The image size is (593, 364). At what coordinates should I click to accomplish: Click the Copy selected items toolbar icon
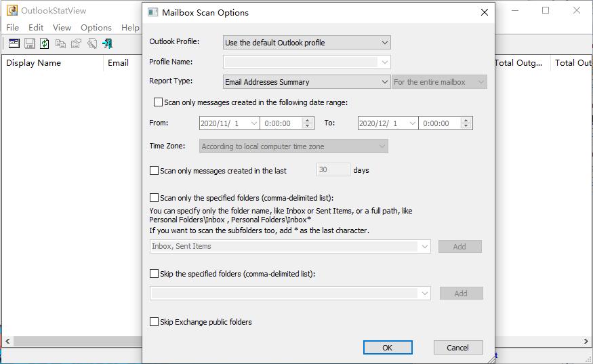(60, 43)
